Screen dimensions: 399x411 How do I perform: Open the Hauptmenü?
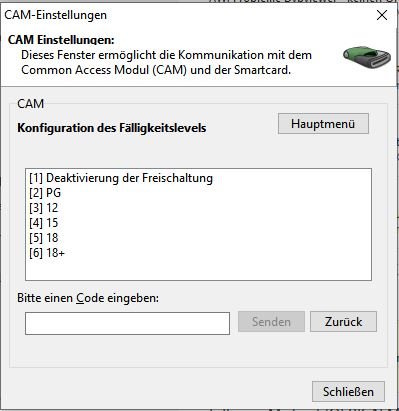pyautogui.click(x=323, y=124)
